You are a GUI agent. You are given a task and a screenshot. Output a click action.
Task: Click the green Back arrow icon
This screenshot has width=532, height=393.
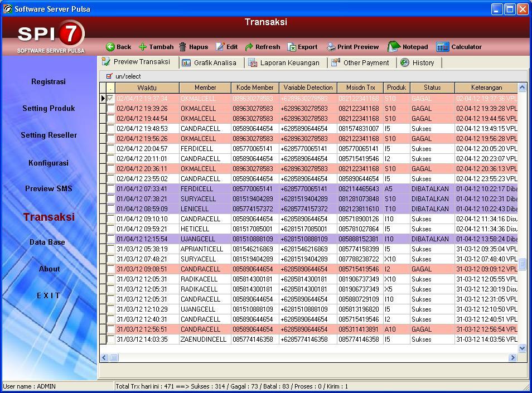coord(110,47)
